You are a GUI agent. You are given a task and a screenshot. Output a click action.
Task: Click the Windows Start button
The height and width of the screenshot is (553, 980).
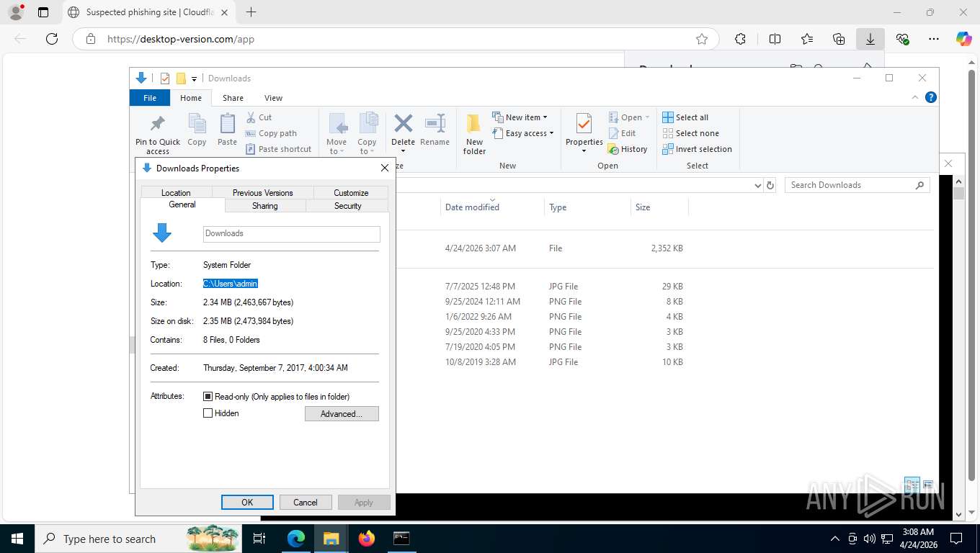click(17, 539)
